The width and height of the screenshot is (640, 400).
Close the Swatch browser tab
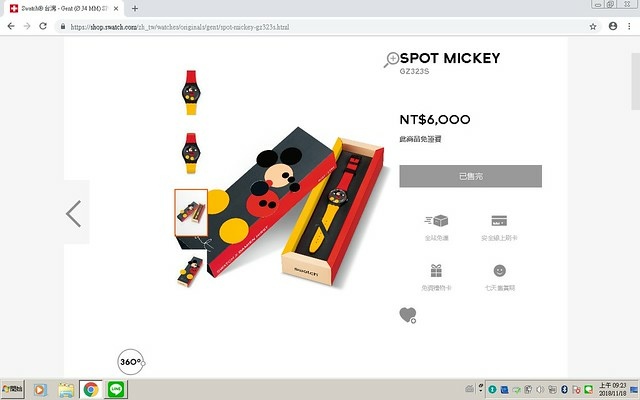pyautogui.click(x=116, y=8)
